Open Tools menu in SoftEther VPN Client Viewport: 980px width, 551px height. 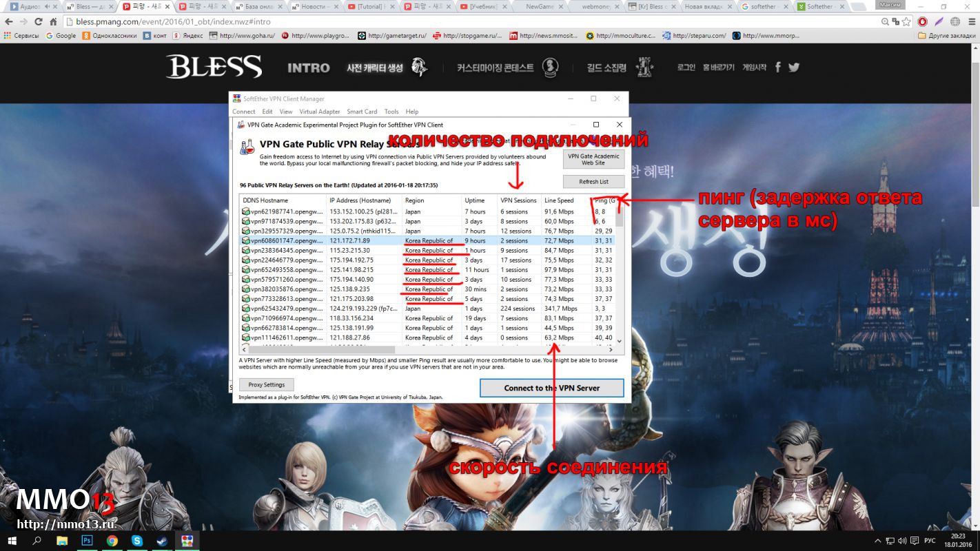click(391, 112)
